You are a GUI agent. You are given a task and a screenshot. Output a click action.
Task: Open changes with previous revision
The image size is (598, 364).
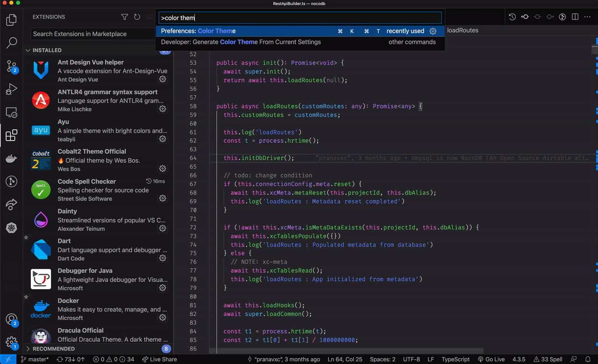click(x=525, y=17)
